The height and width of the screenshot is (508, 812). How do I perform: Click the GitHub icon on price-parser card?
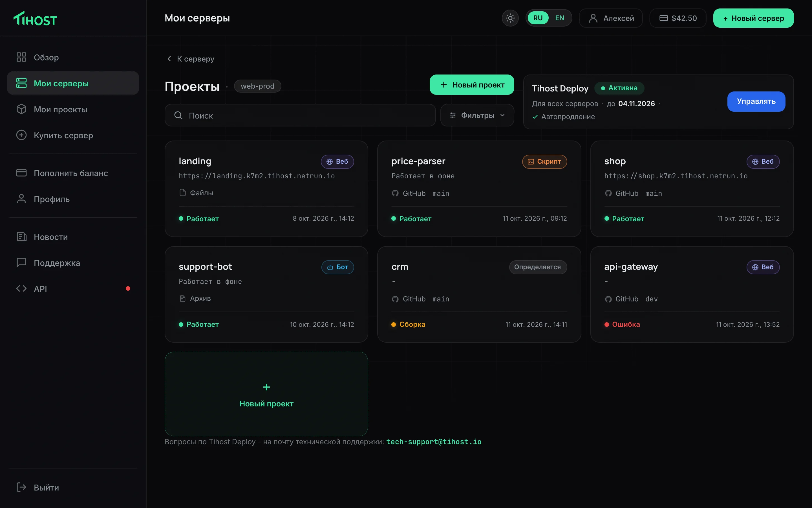[x=395, y=193]
